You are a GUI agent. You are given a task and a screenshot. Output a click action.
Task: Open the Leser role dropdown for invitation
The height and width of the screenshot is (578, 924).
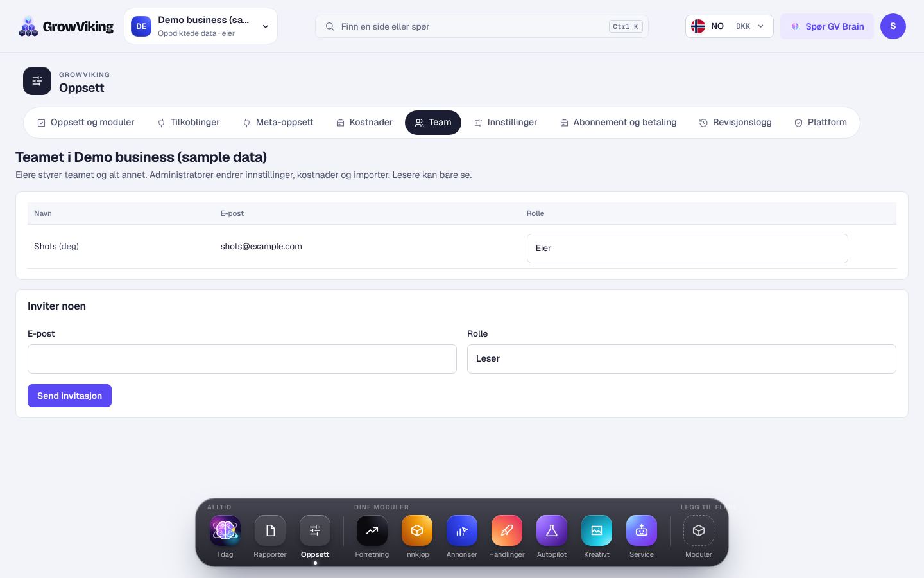pyautogui.click(x=681, y=359)
